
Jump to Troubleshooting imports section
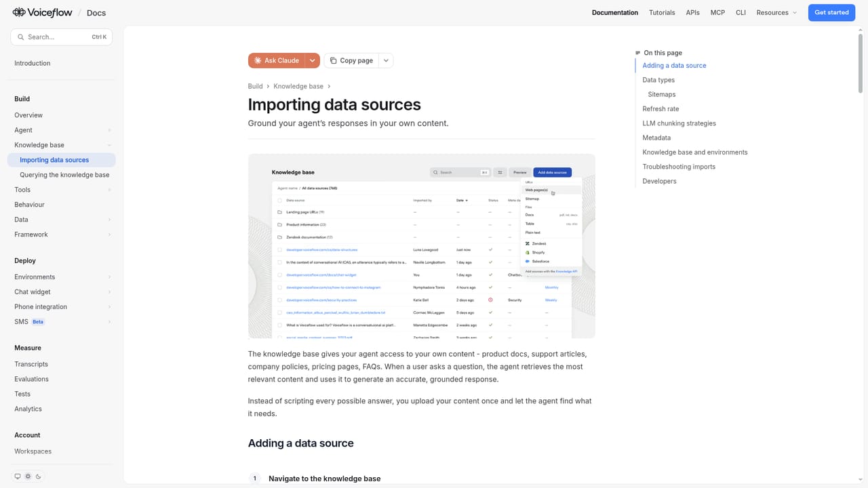coord(679,167)
